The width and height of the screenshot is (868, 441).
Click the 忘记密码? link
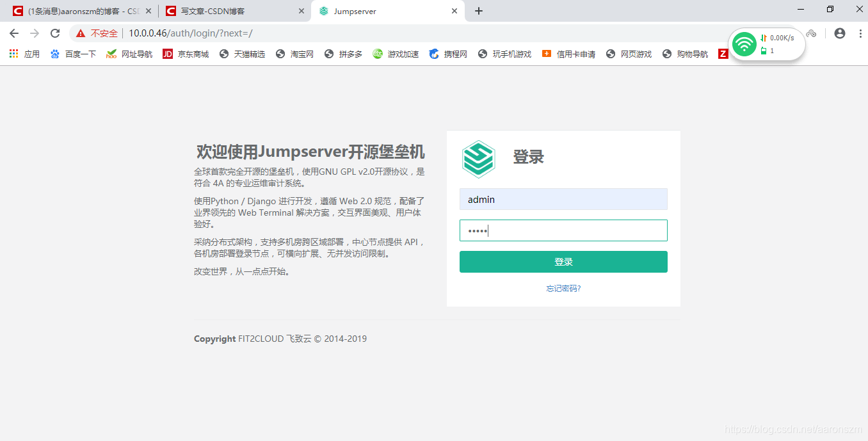click(x=563, y=289)
